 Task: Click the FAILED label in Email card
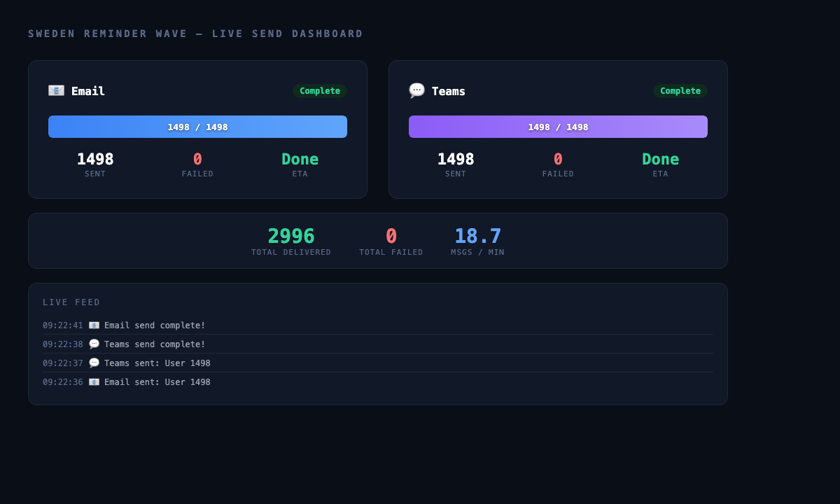(x=197, y=174)
